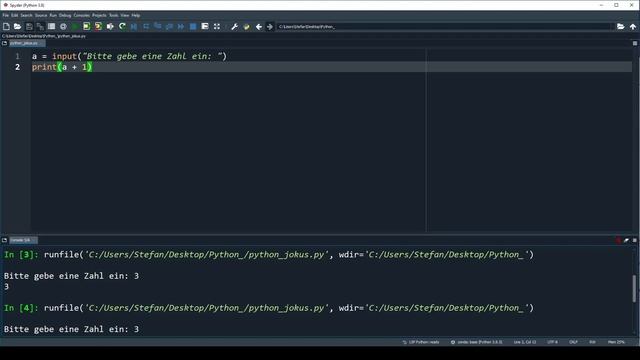Viewport: 640px width, 360px height.
Task: Open the Consoles menu
Action: [x=82, y=15]
